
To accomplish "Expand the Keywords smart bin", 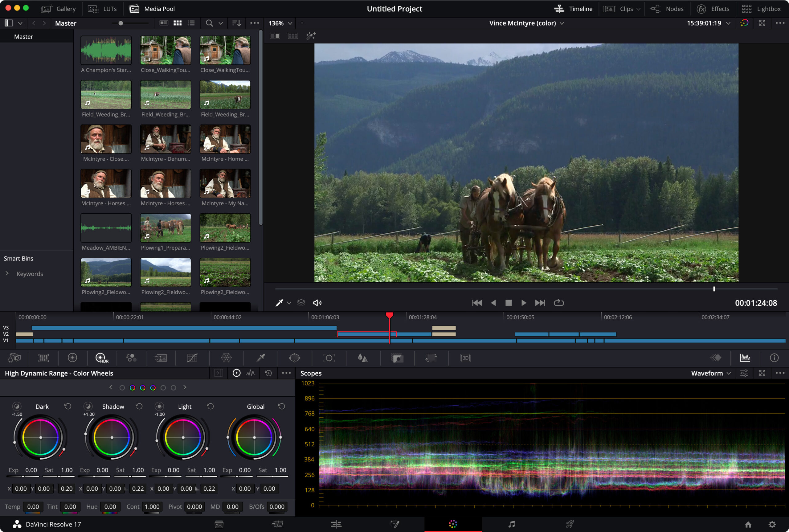I will pyautogui.click(x=7, y=273).
